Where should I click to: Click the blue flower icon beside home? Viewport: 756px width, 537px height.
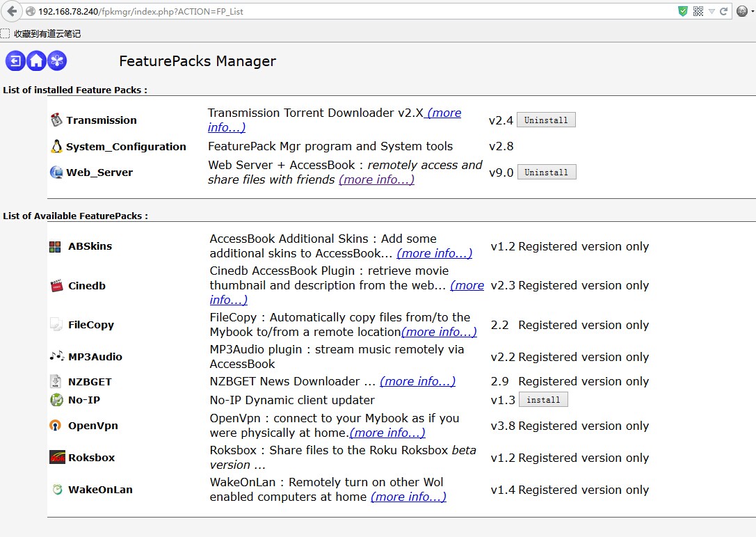(57, 61)
